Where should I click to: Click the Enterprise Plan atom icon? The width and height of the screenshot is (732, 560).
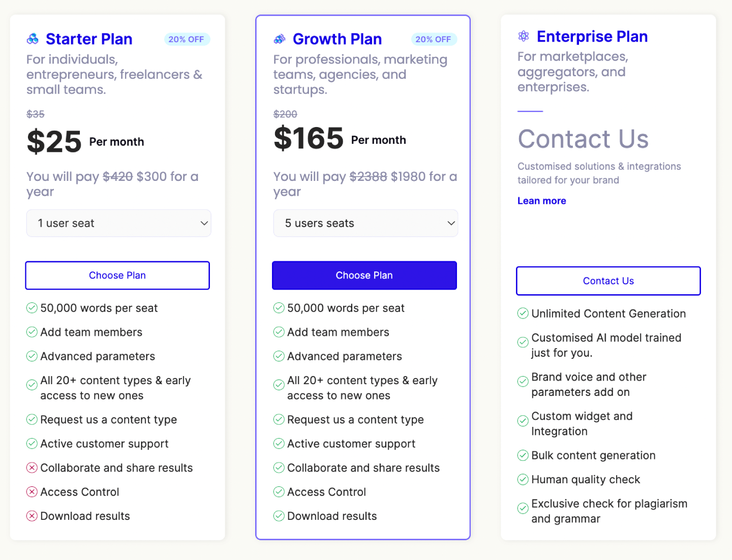[x=524, y=36]
